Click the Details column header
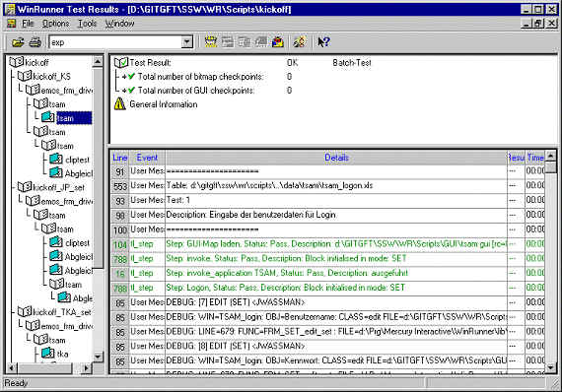Image resolution: width=562 pixels, height=392 pixels. click(336, 158)
